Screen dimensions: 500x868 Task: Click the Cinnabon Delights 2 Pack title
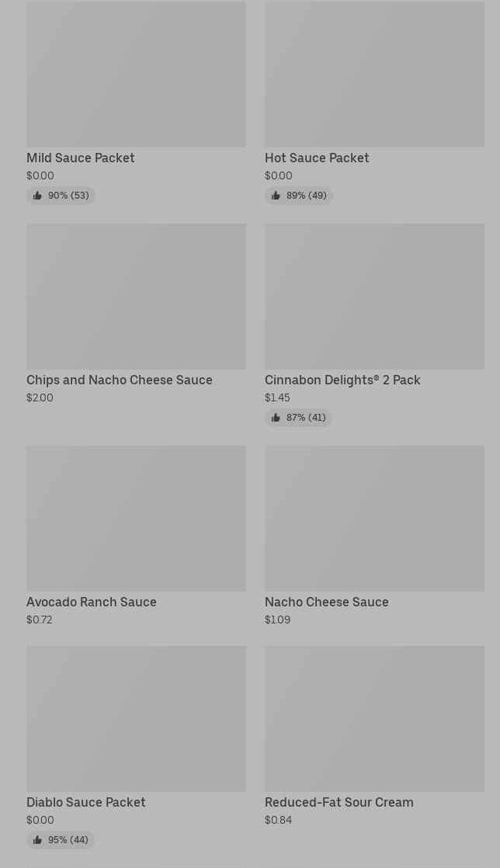(x=342, y=380)
